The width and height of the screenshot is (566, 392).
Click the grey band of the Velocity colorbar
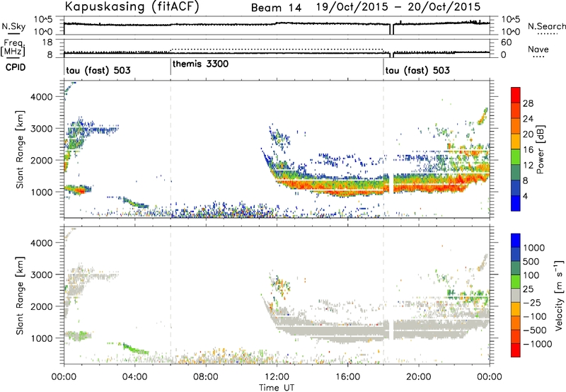coord(516,296)
